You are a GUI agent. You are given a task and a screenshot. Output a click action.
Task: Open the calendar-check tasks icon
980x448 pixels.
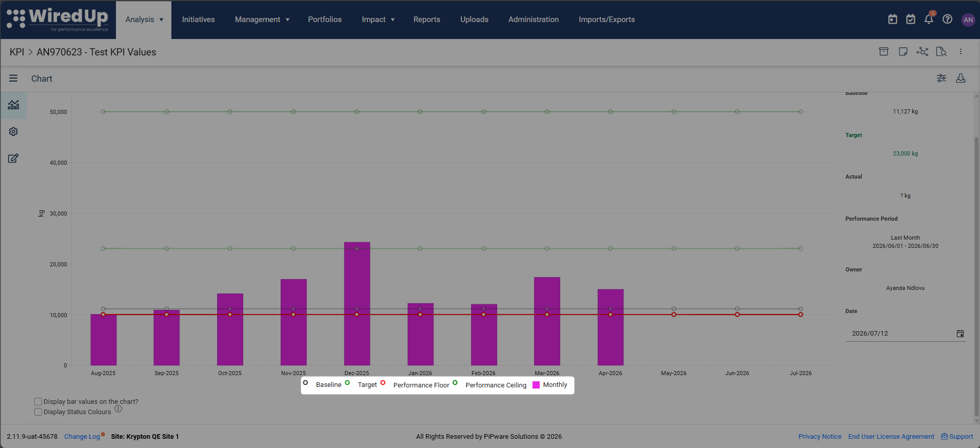coord(911,20)
